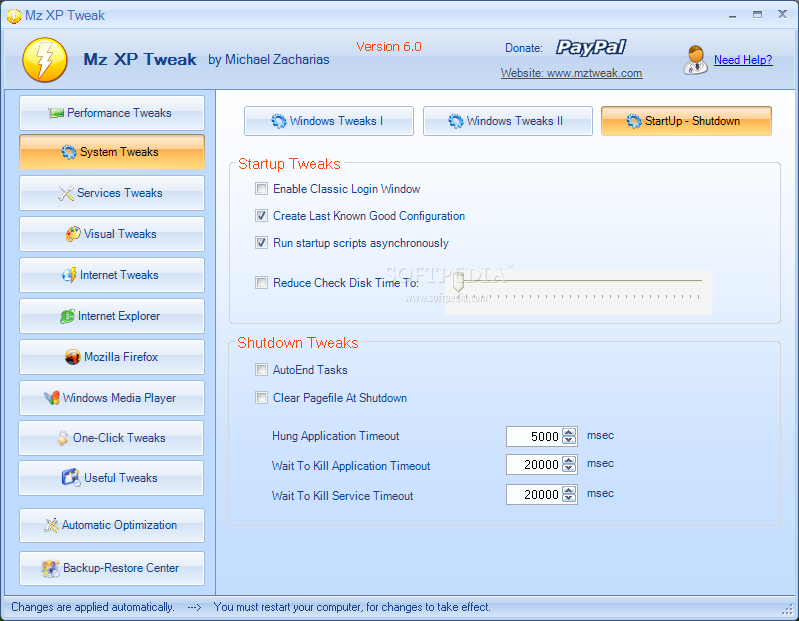
Task: Decrease Wait To Kill Service Timeout value
Action: [569, 498]
